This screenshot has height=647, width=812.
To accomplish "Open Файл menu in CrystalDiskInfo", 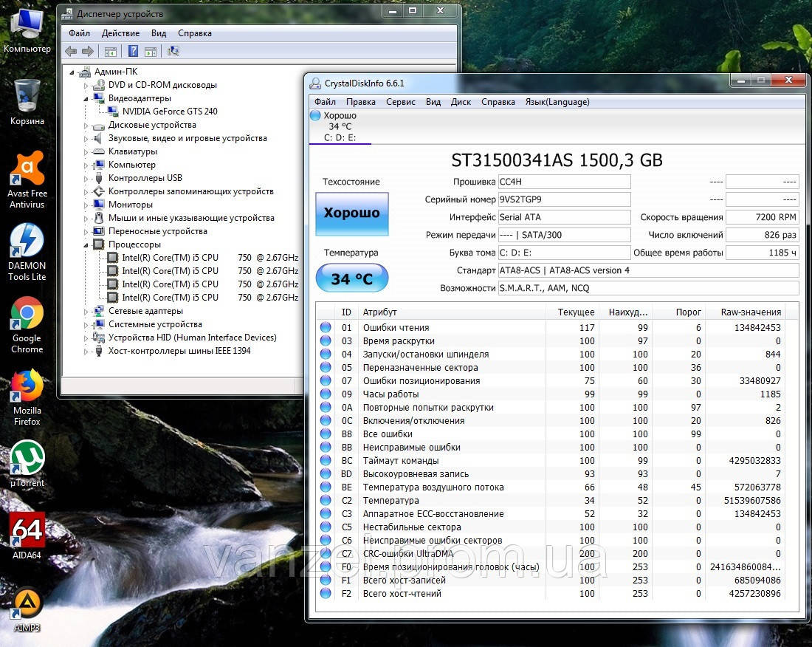I will point(326,102).
